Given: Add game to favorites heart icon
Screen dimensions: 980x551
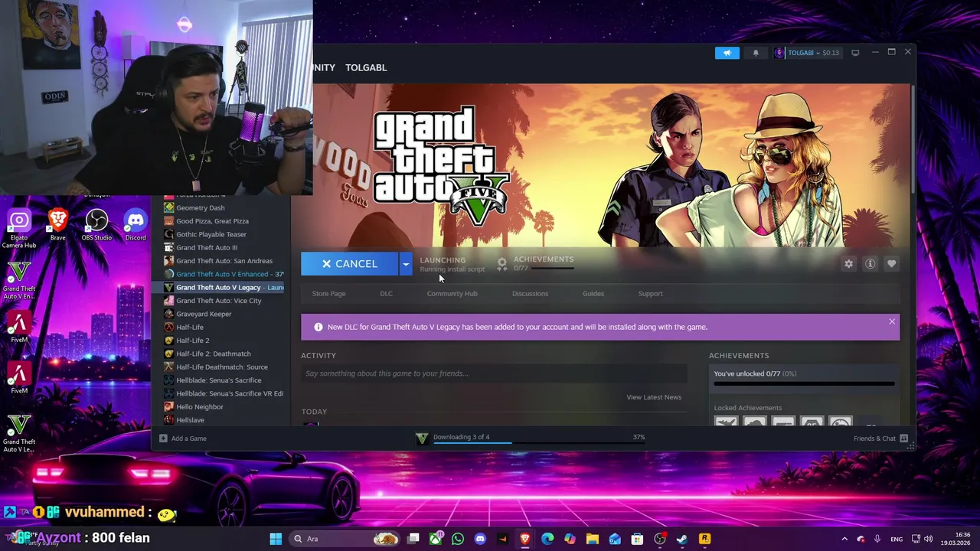Looking at the screenshot, I should coord(891,263).
